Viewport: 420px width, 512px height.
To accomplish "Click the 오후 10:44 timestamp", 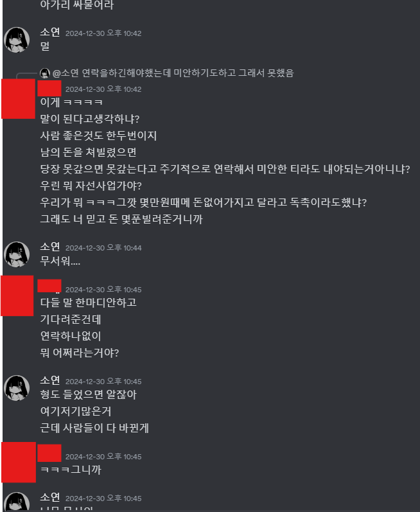I will pyautogui.click(x=103, y=248).
